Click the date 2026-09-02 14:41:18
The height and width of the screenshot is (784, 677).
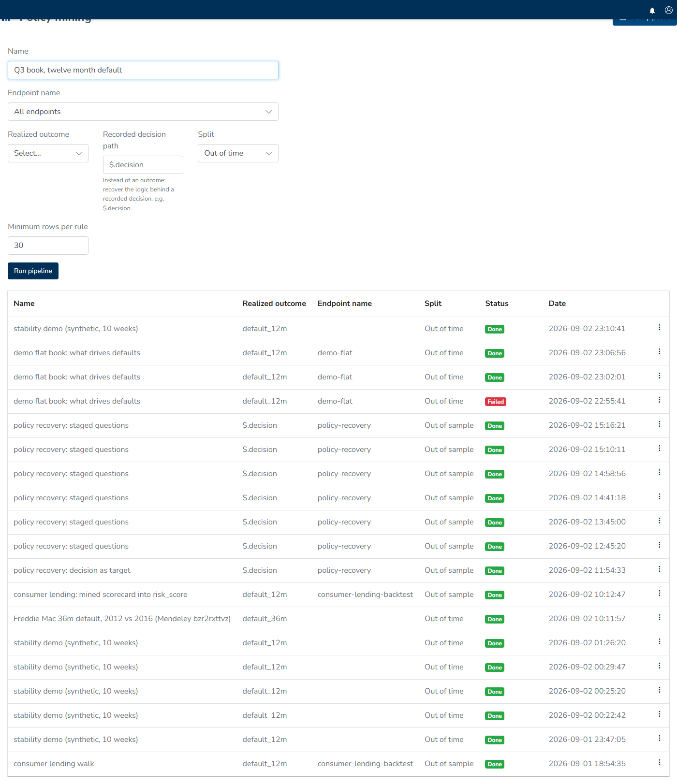pyautogui.click(x=587, y=498)
